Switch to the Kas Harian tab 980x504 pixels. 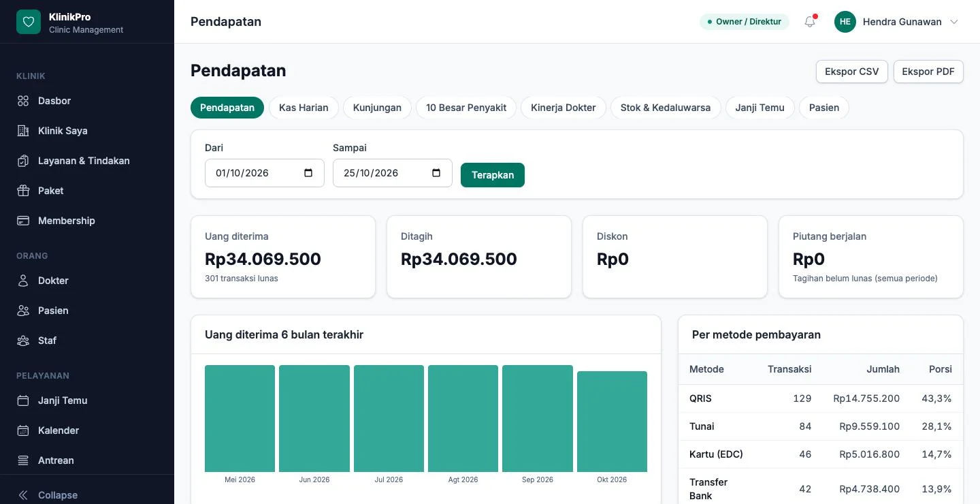point(304,108)
